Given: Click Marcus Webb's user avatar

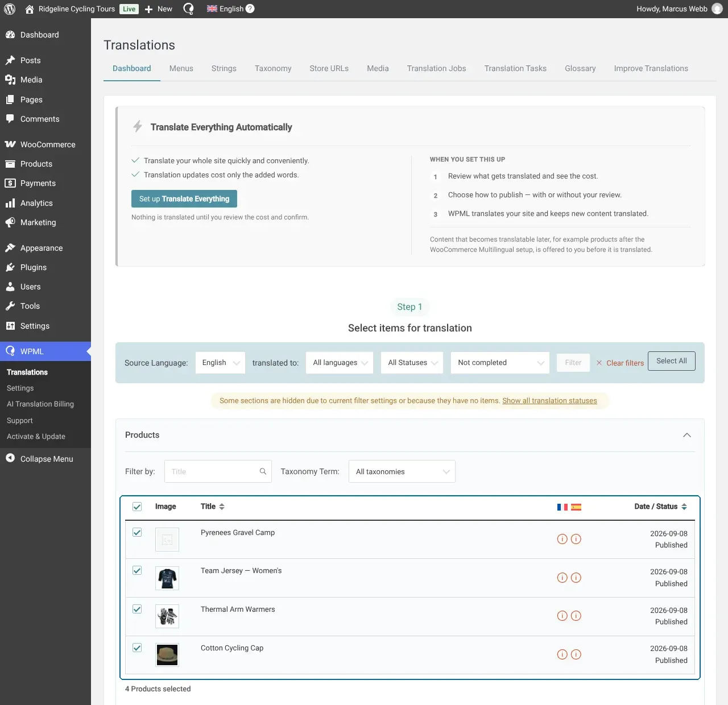Looking at the screenshot, I should 717,9.
